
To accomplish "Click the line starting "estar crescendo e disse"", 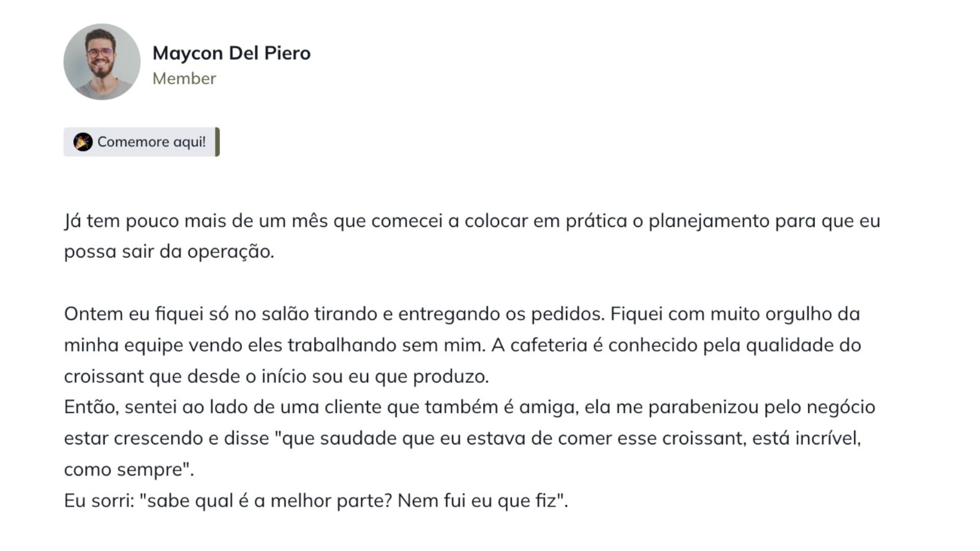I will coord(462,438).
